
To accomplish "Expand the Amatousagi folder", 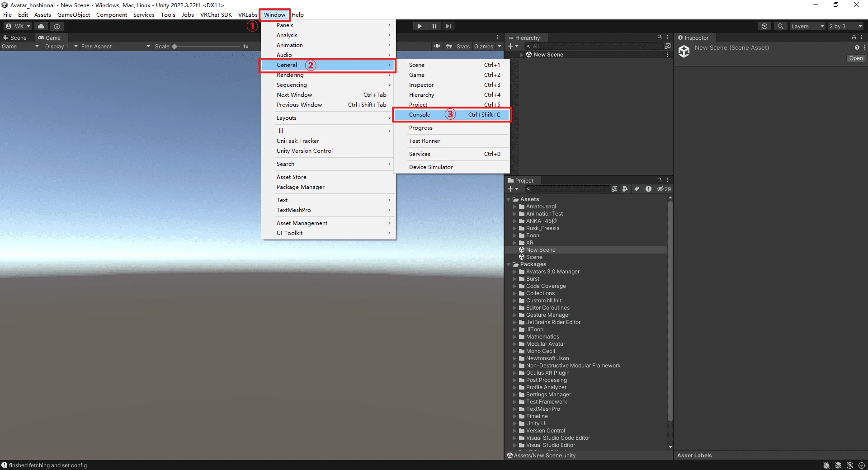I will tap(515, 207).
